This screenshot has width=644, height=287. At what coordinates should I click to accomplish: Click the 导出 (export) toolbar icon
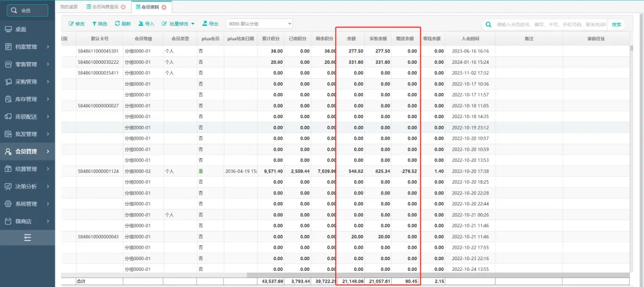[x=205, y=24]
